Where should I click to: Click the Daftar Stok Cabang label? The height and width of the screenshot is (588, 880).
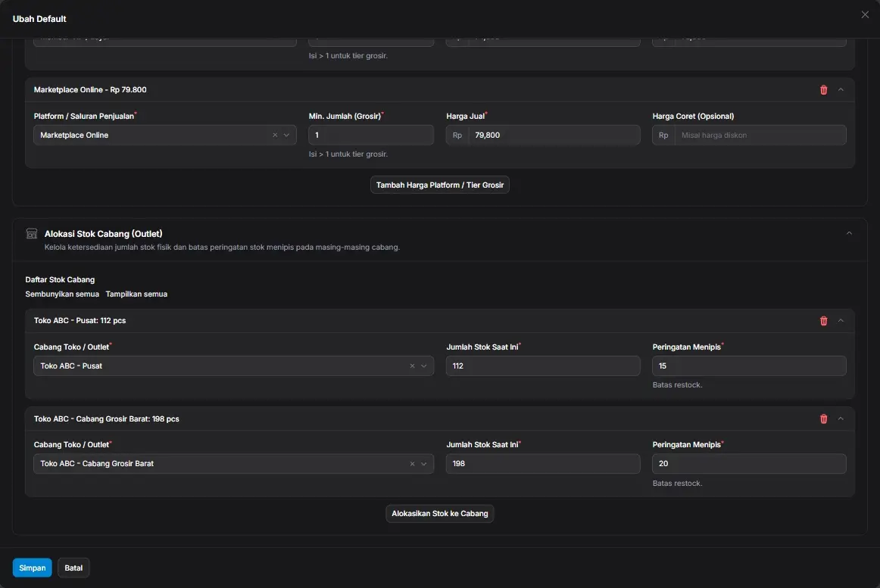[60, 279]
